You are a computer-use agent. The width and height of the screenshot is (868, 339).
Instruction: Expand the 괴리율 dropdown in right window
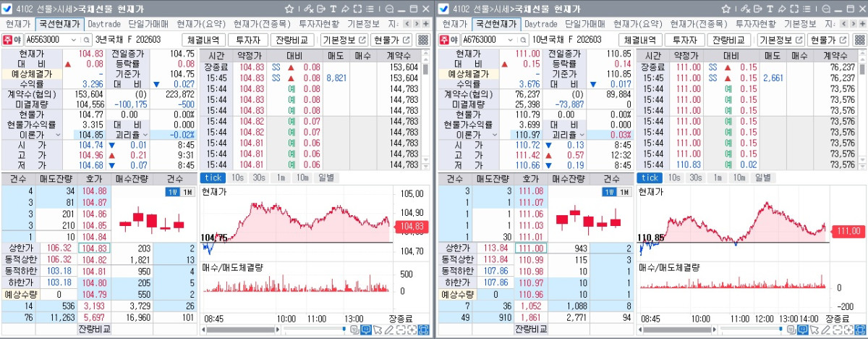click(582, 135)
